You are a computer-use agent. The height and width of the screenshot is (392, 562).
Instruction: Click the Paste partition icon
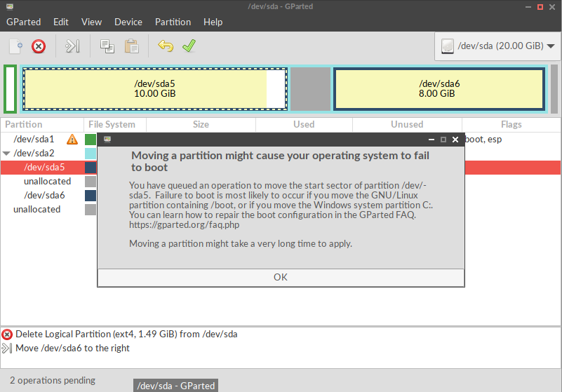pos(131,46)
